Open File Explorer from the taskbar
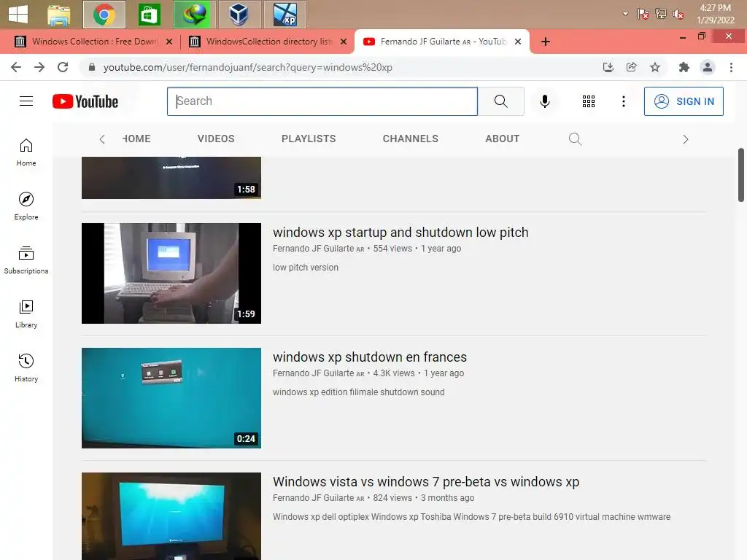Image resolution: width=747 pixels, height=560 pixels. point(59,15)
